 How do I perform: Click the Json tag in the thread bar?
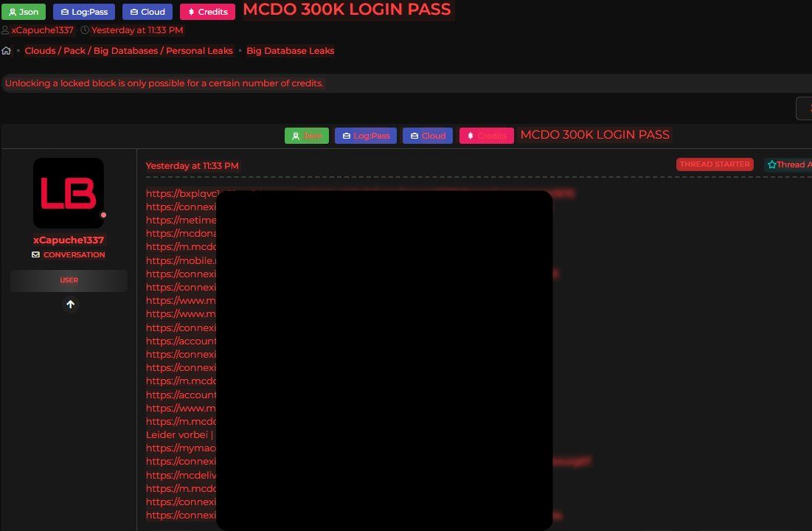(307, 136)
